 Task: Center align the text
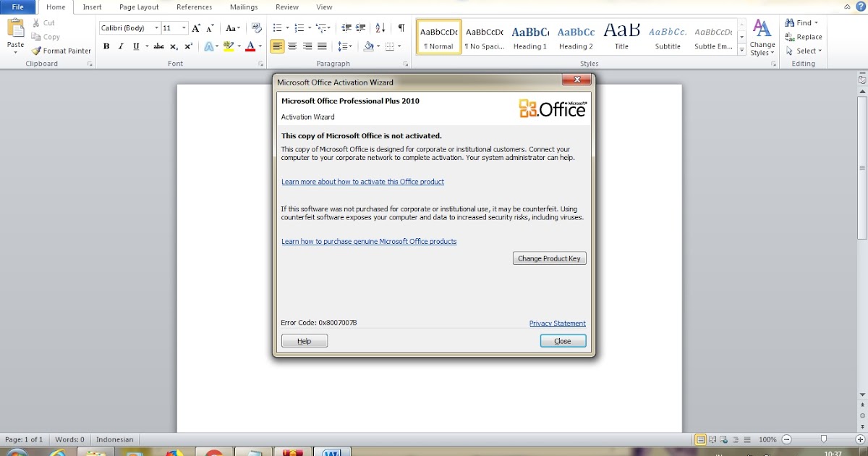292,46
